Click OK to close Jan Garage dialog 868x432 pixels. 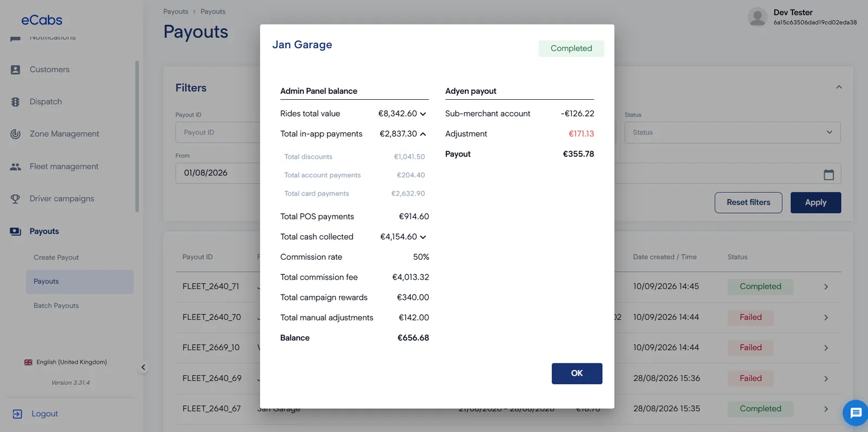(577, 373)
